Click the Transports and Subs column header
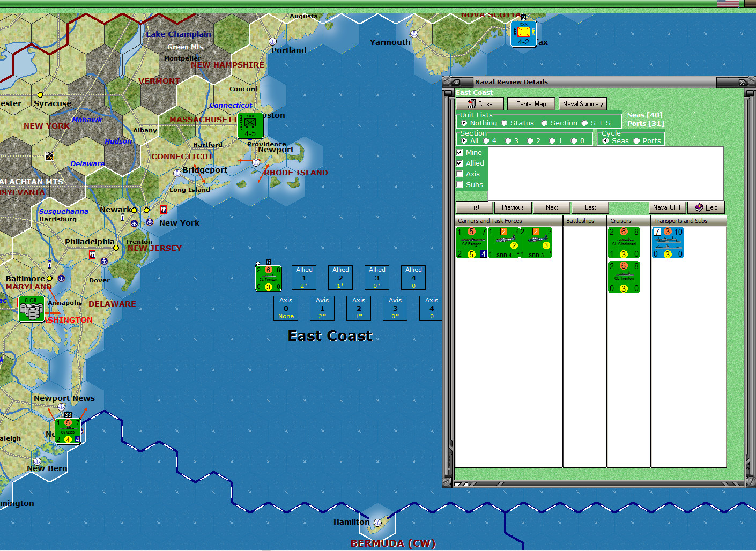Image resolution: width=756 pixels, height=551 pixels. pos(689,221)
